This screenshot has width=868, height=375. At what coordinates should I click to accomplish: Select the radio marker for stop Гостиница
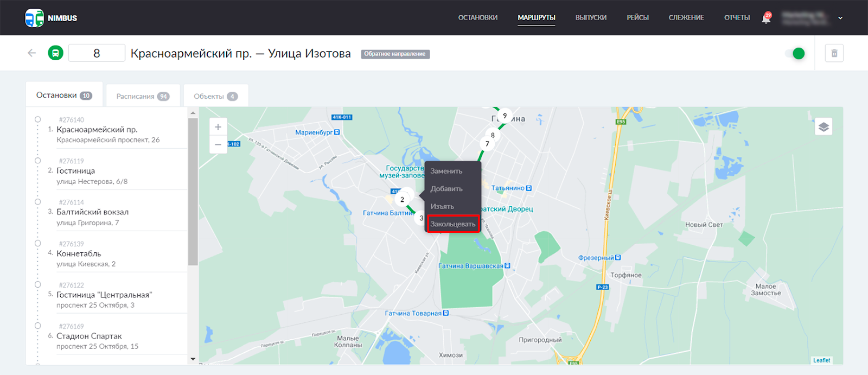click(x=38, y=161)
